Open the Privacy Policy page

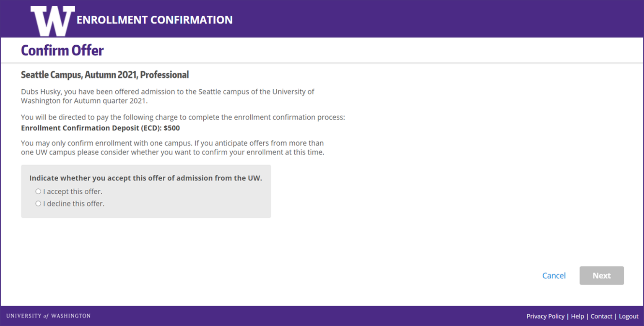545,316
